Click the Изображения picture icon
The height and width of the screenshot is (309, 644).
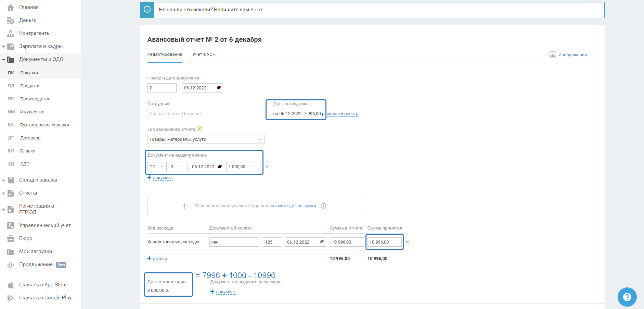pyautogui.click(x=553, y=55)
